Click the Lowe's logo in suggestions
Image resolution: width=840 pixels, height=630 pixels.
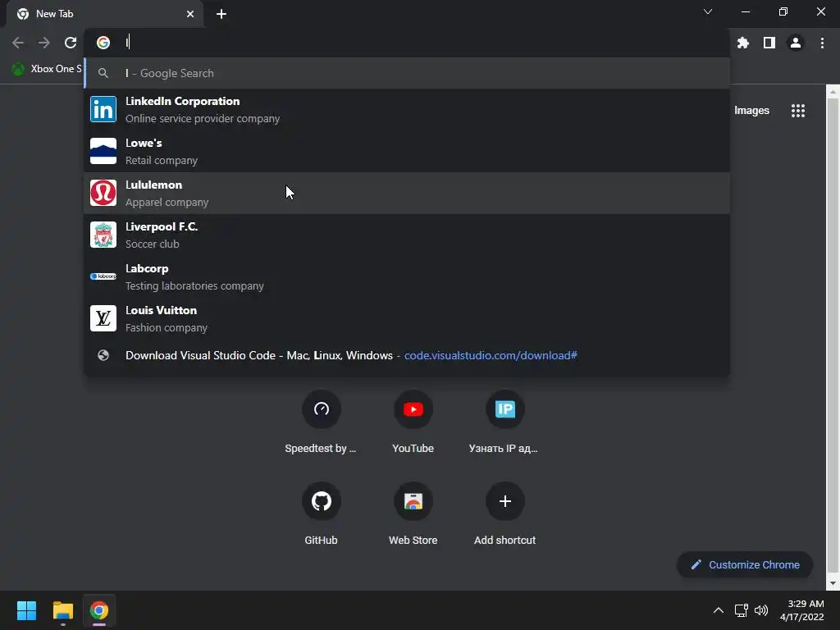[x=103, y=151]
